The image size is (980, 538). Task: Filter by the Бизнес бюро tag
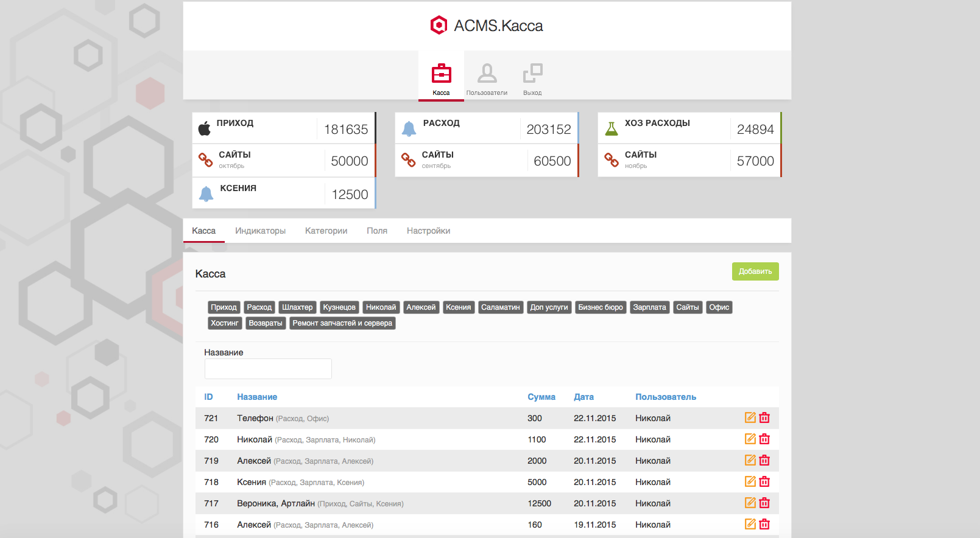pos(601,307)
